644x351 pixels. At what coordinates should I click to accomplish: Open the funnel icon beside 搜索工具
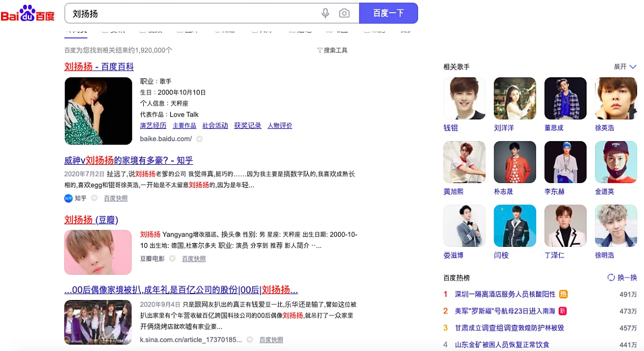coord(319,49)
